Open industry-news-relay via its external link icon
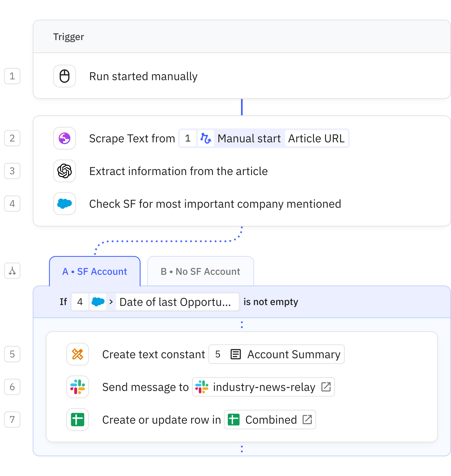Screen dimensions: 451x476 point(326,387)
